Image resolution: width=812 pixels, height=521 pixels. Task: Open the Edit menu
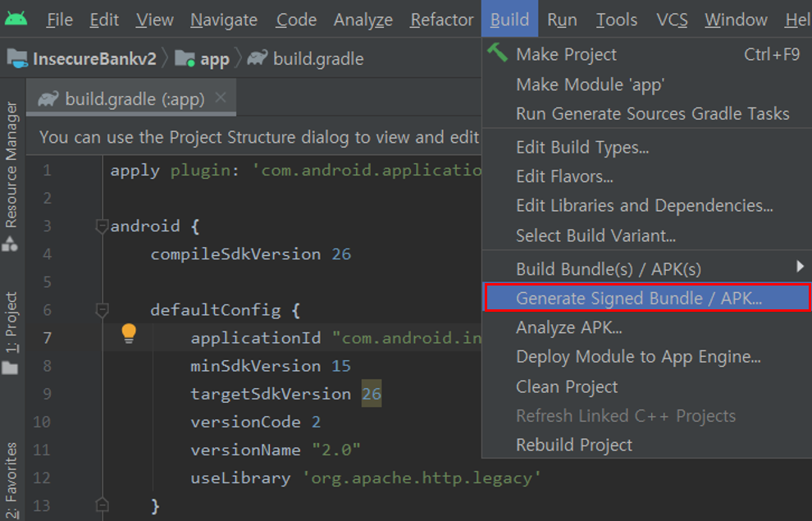coord(104,20)
